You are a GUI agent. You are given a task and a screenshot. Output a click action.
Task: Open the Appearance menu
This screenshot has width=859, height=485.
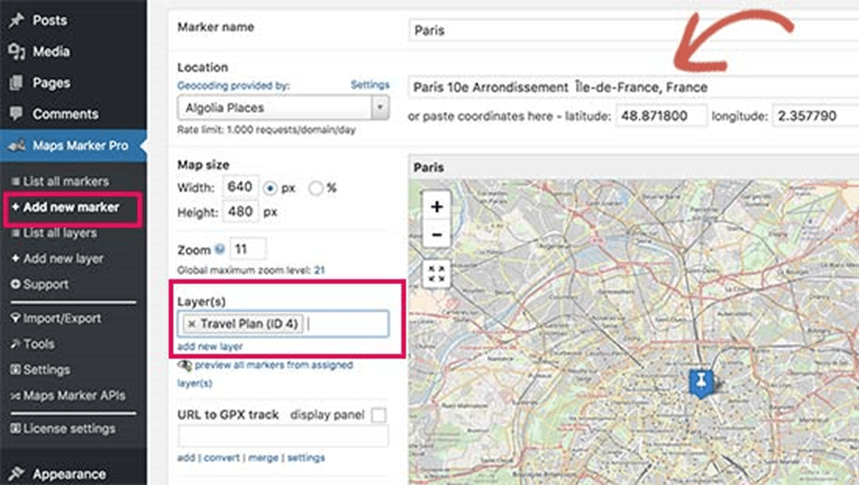coord(69,473)
